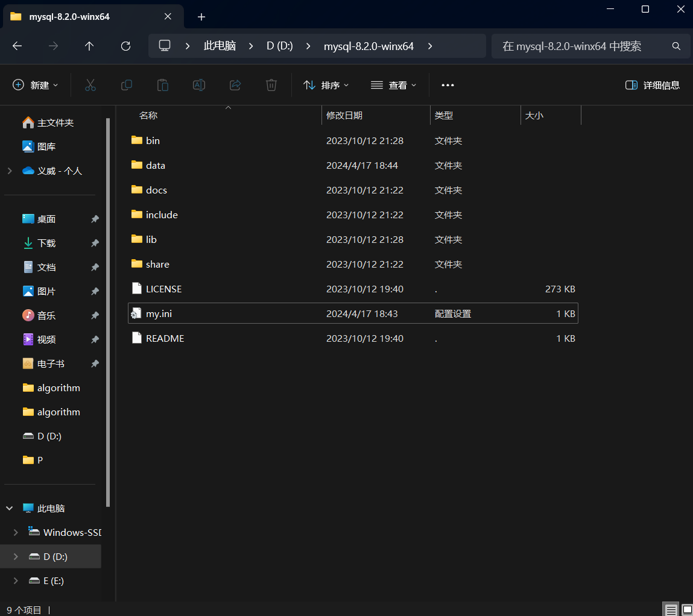Navigate to D (D:) breadcrumb
693x616 pixels.
[x=280, y=46]
